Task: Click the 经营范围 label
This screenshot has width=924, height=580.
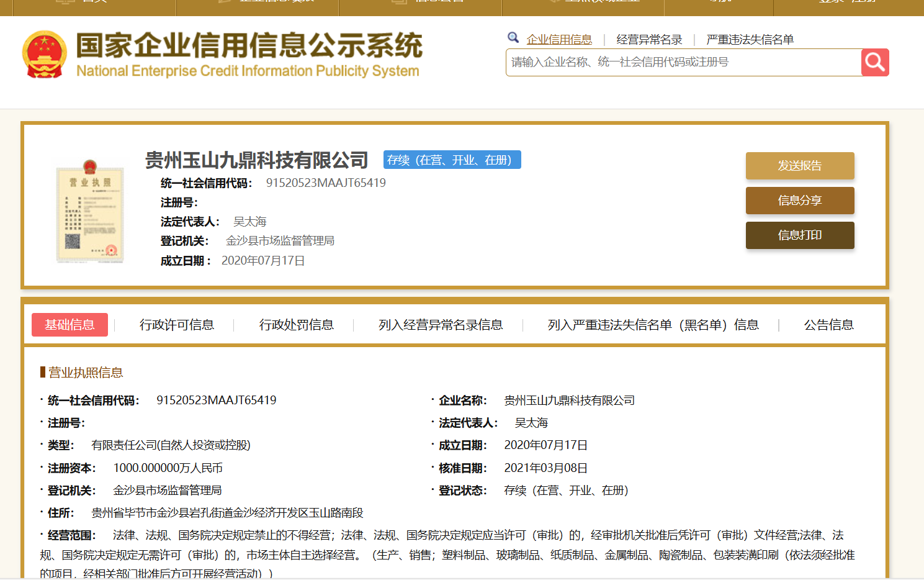Action: pos(71,535)
